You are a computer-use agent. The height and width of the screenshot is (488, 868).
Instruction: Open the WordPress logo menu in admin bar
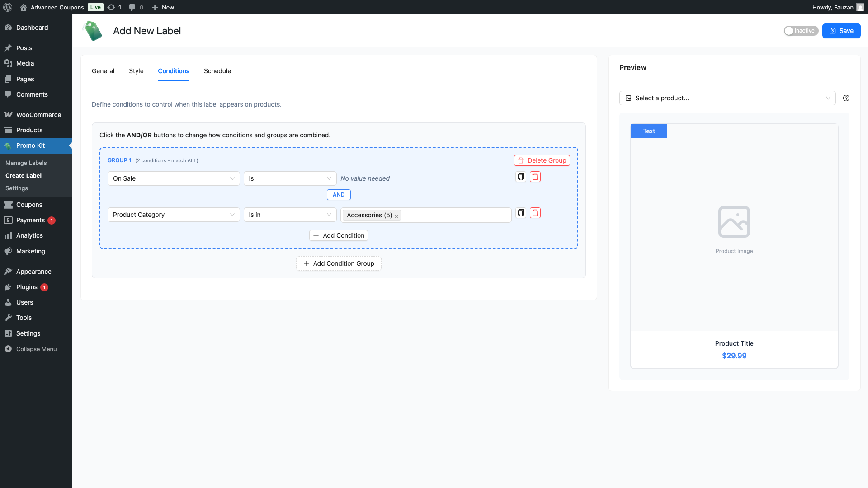click(x=7, y=7)
